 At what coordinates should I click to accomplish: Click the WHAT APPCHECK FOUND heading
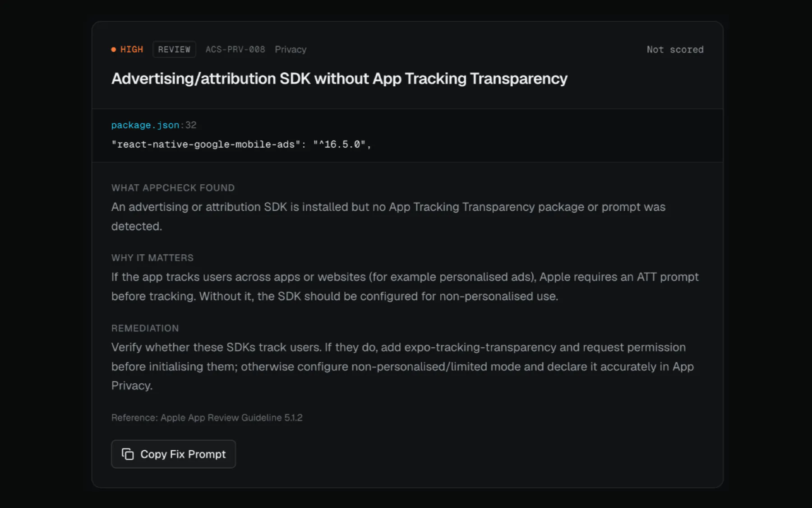click(173, 188)
